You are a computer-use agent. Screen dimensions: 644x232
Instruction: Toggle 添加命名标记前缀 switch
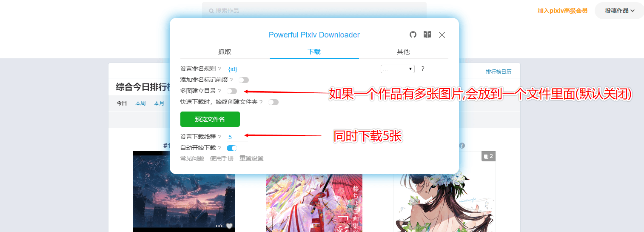244,80
